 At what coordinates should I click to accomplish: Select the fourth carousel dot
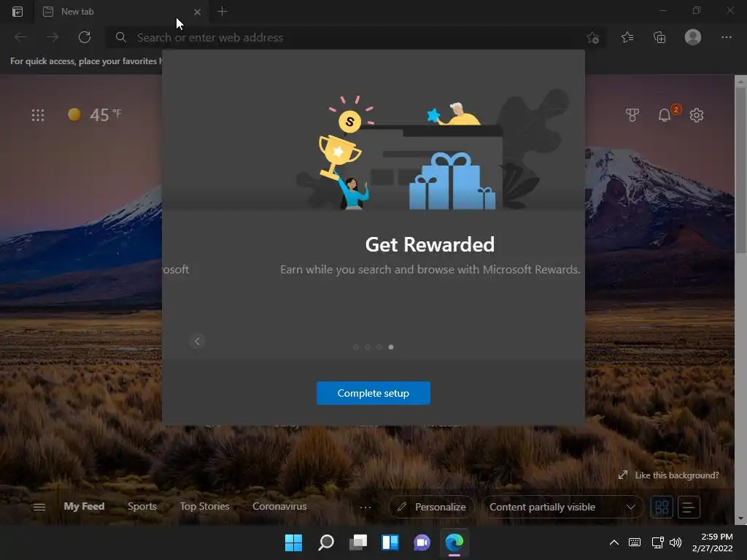tap(391, 346)
